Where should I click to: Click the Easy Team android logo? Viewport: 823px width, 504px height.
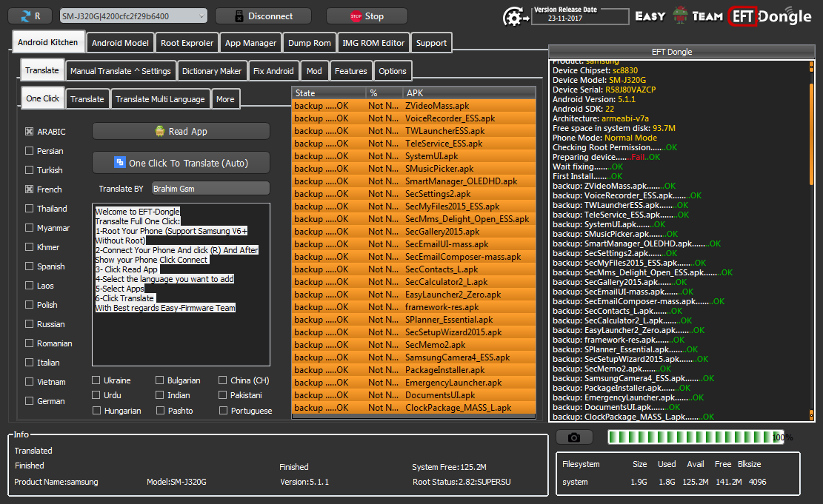tap(680, 16)
